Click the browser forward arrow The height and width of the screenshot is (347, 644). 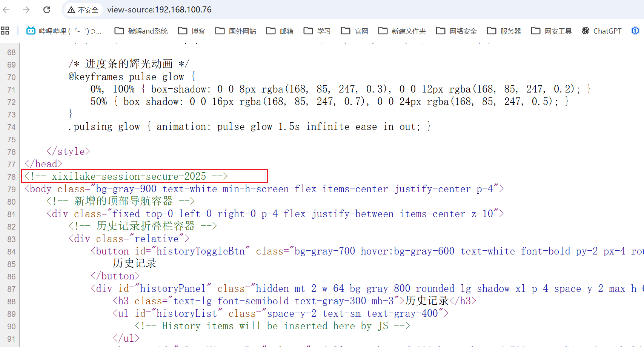(x=26, y=10)
